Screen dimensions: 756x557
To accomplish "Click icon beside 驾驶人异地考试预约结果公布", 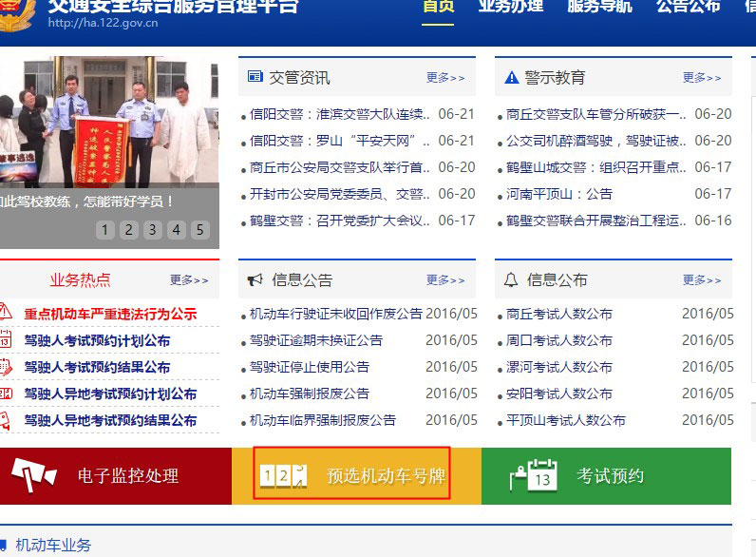I will click(5, 420).
